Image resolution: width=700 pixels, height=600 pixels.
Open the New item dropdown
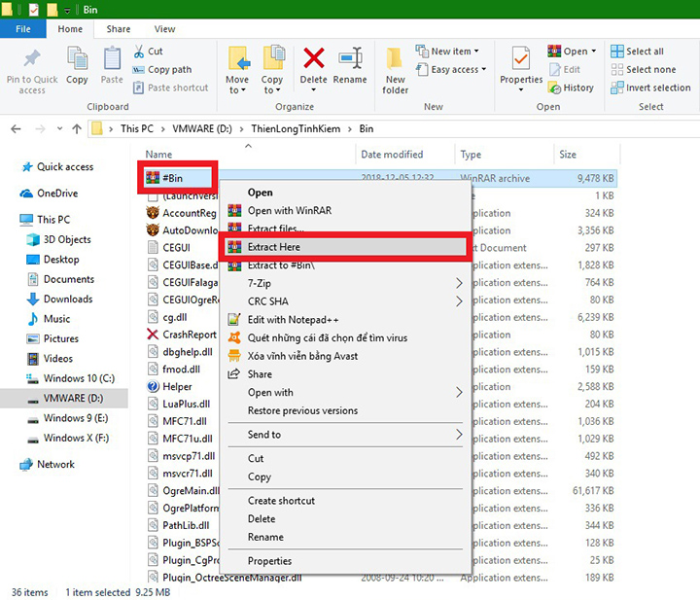pyautogui.click(x=450, y=52)
